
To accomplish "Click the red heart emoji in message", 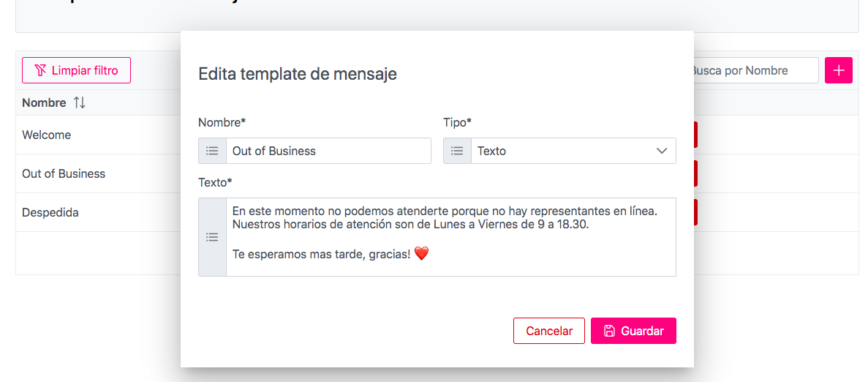I will pos(421,254).
